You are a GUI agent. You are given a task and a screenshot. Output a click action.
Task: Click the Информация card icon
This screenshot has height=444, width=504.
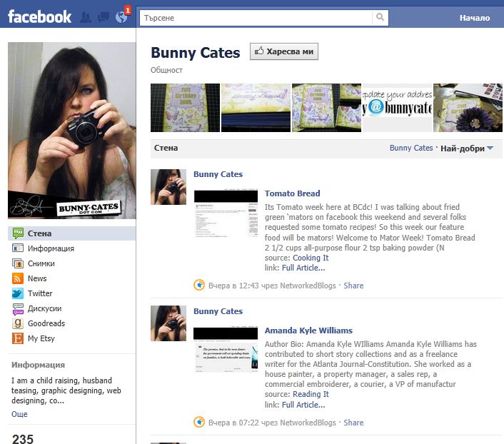pyautogui.click(x=18, y=248)
